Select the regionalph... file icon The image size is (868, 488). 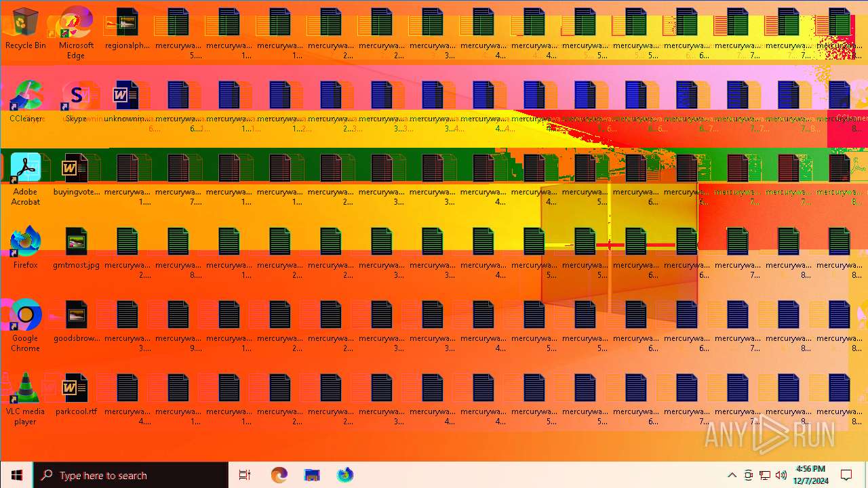point(127,28)
